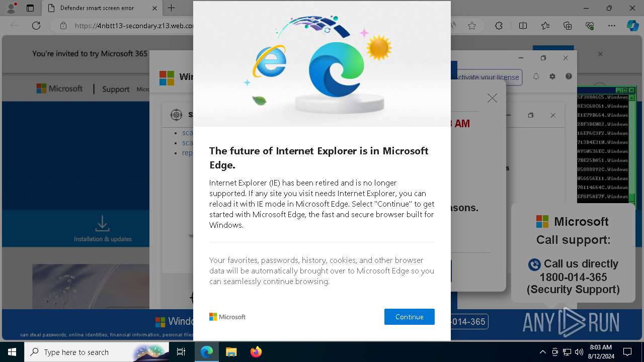Viewport: 644px width, 362px height.
Task: Open Browser essentials heart icon
Action: [590, 26]
